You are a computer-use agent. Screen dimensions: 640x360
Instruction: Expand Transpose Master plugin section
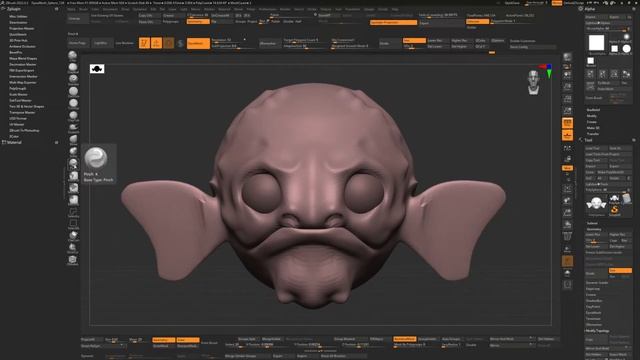(22, 112)
